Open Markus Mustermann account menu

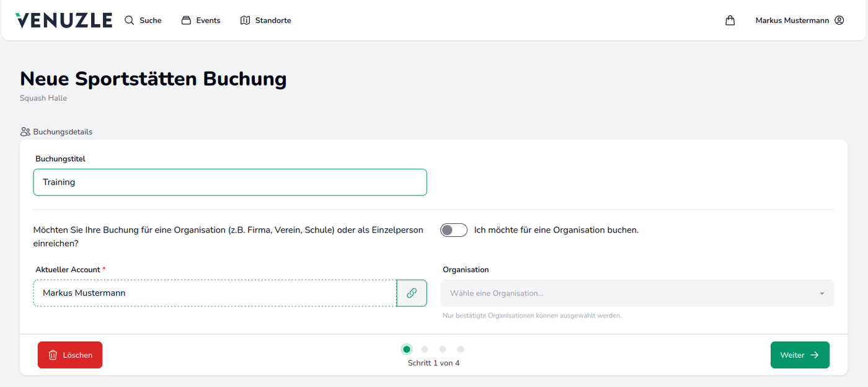point(792,20)
